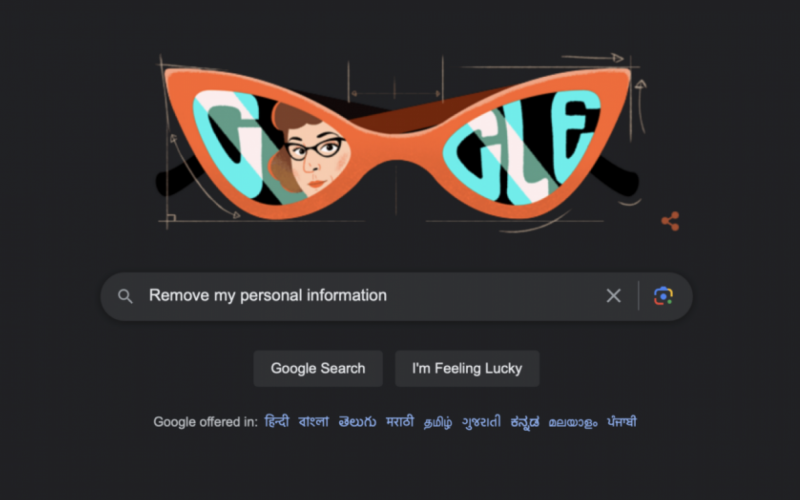Switch Google to Malayalam (മലയാളം)
The height and width of the screenshot is (500, 800).
tap(573, 422)
